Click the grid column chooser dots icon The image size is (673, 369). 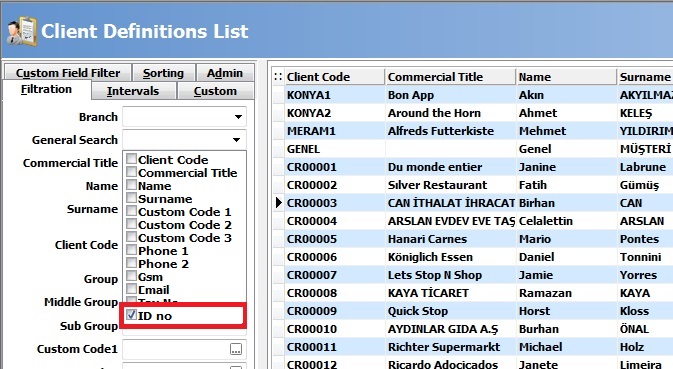coord(278,77)
